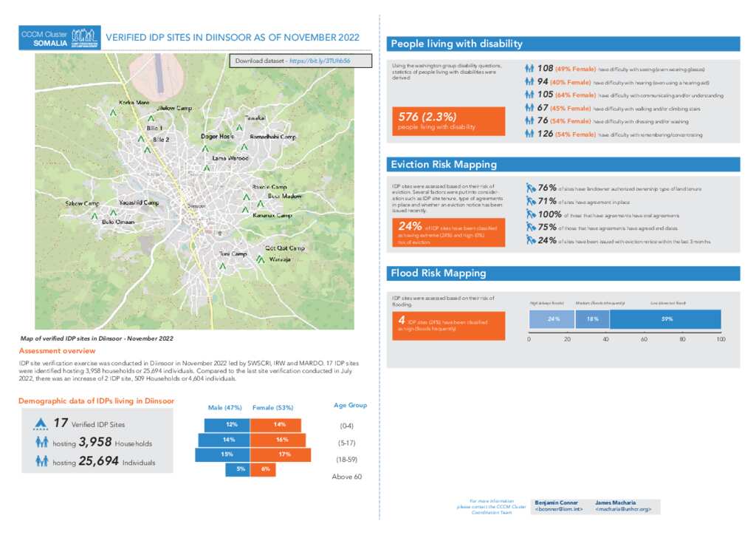Screen dimensions: 756x535
Task: Click the female 17% bar for age 18-59
Action: [x=281, y=454]
